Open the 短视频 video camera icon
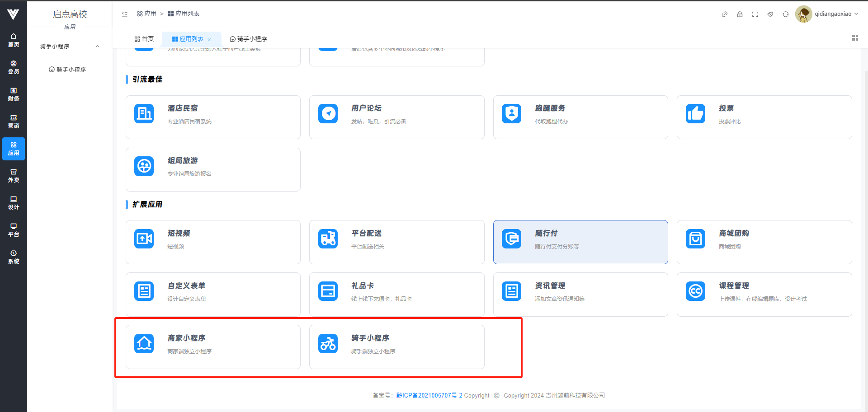Viewport: 868px width, 412px height. [144, 239]
